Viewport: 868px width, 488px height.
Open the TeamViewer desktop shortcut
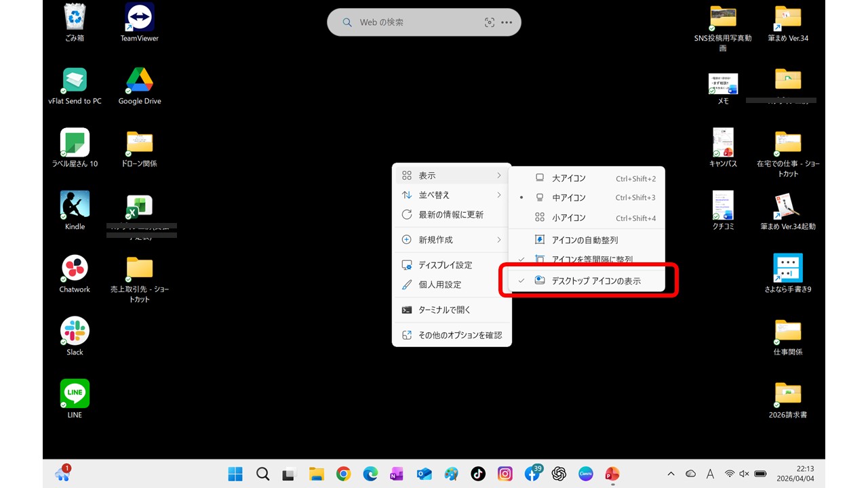click(139, 18)
